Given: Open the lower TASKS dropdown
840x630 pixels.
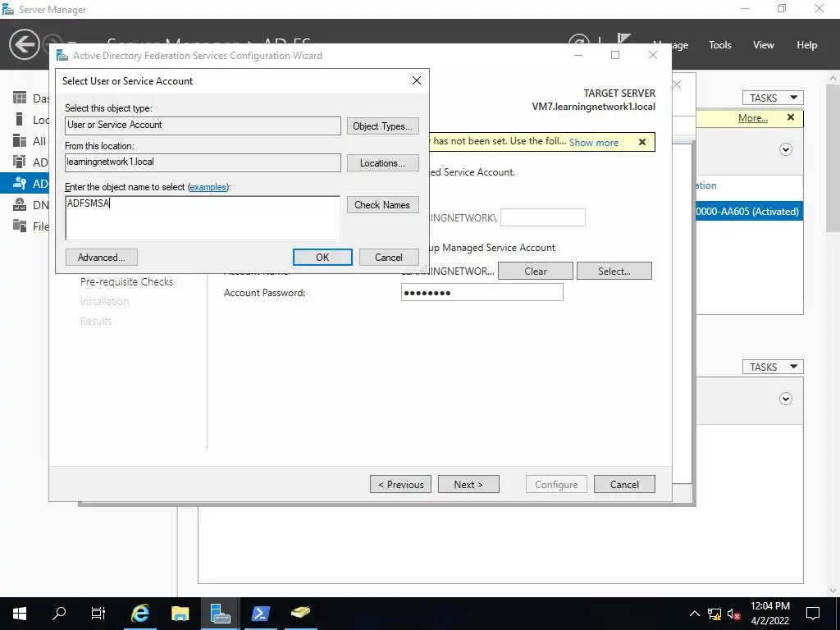Looking at the screenshot, I should 773,367.
